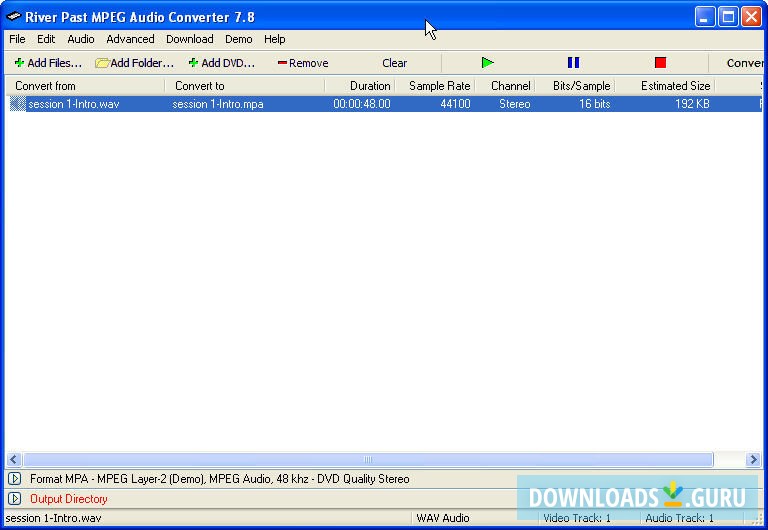The height and width of the screenshot is (530, 768).
Task: Click sample rate value 44100
Action: (x=456, y=104)
